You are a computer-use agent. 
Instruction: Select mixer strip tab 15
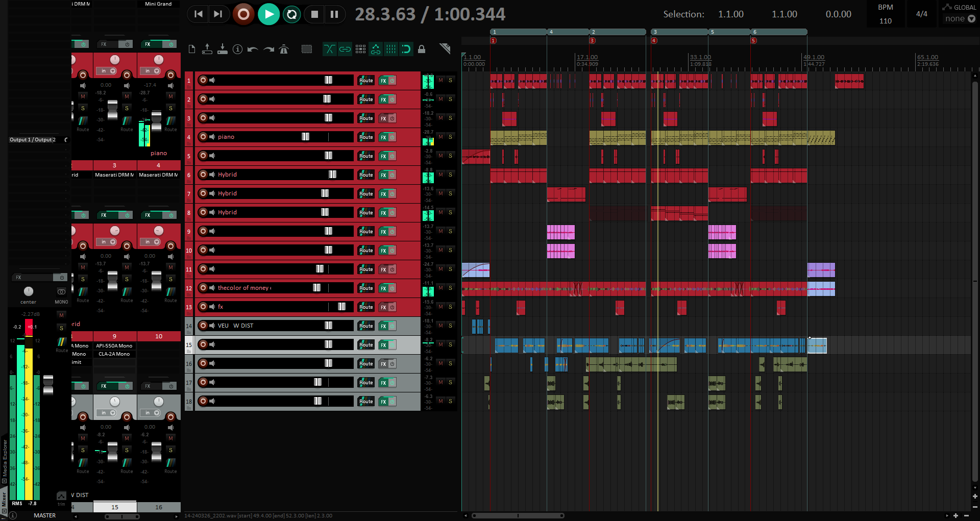(x=115, y=507)
